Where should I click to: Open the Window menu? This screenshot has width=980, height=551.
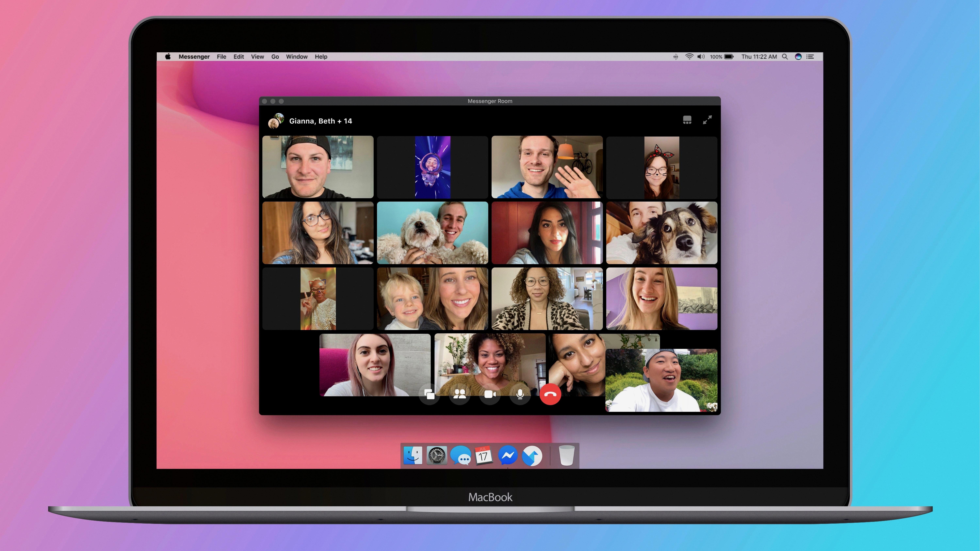pyautogui.click(x=297, y=57)
